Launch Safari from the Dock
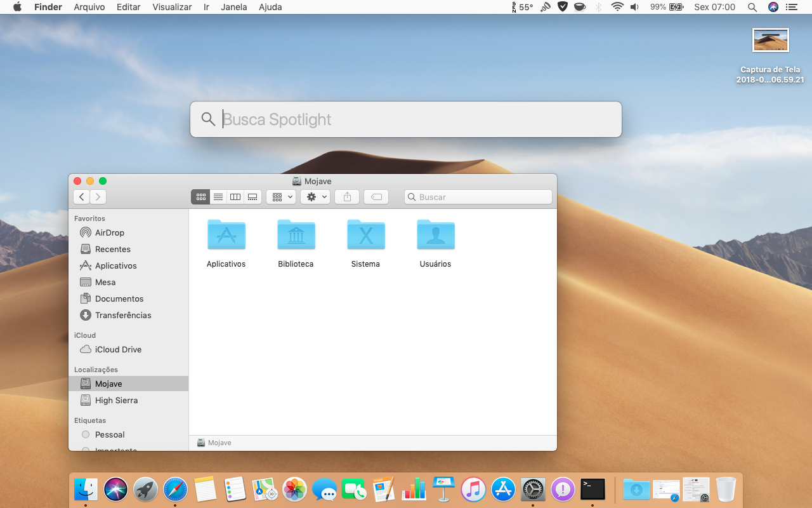The height and width of the screenshot is (508, 812). click(x=176, y=490)
